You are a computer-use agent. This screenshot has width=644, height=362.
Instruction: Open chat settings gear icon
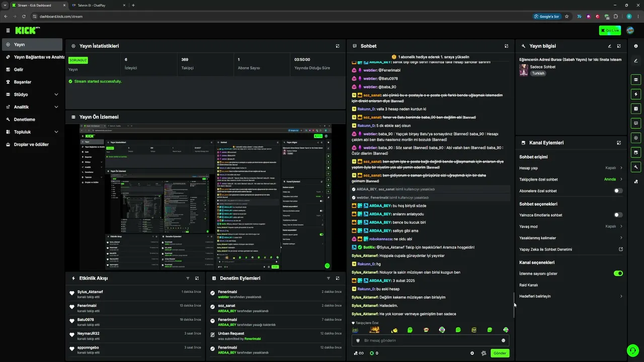pos(472,353)
